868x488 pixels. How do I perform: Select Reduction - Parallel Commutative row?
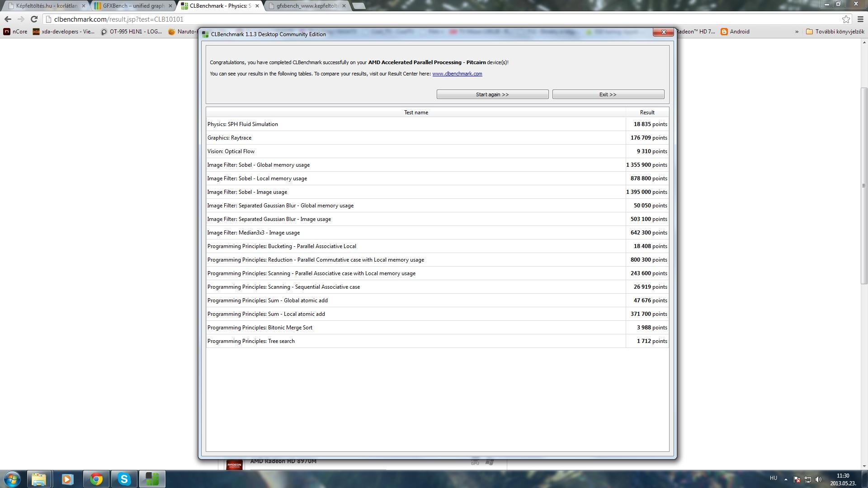(437, 260)
